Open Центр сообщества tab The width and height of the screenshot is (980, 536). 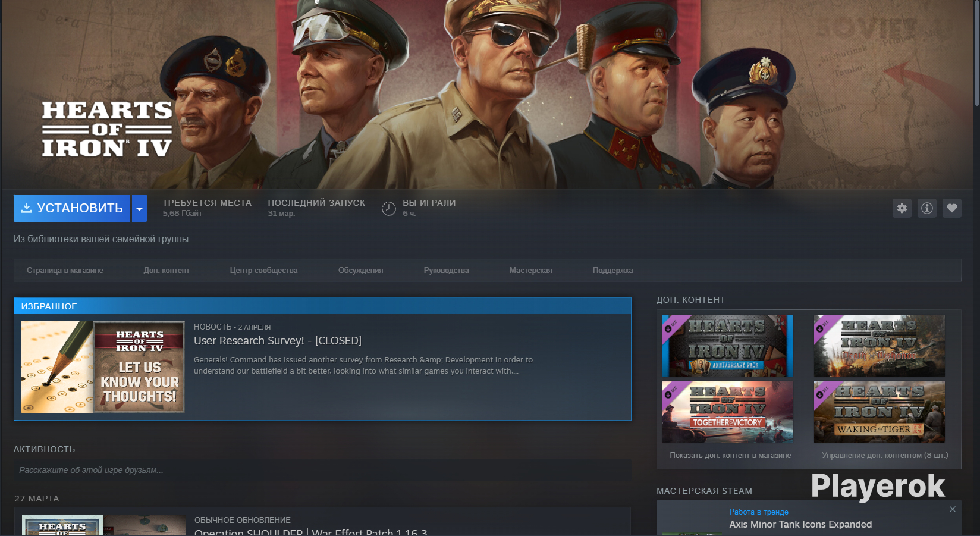point(263,271)
